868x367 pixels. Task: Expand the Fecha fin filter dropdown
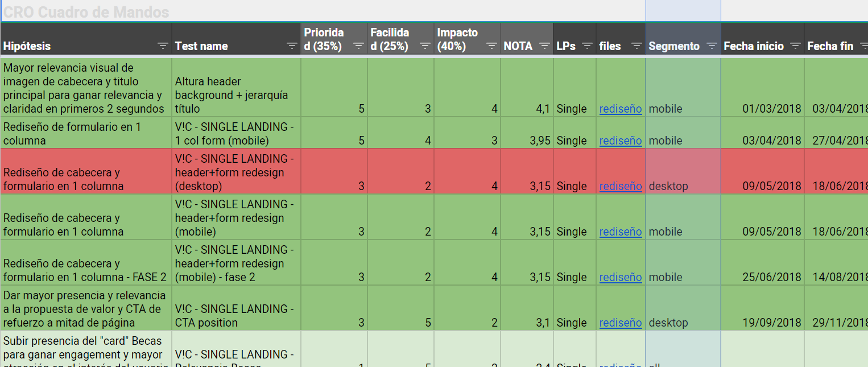(862, 46)
